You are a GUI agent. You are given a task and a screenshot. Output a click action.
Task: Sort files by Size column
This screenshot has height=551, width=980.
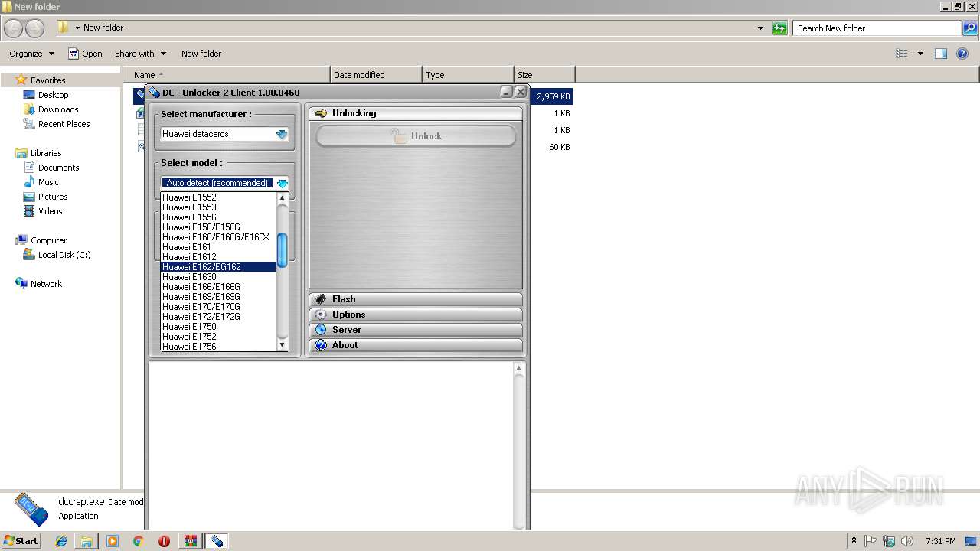tap(544, 75)
